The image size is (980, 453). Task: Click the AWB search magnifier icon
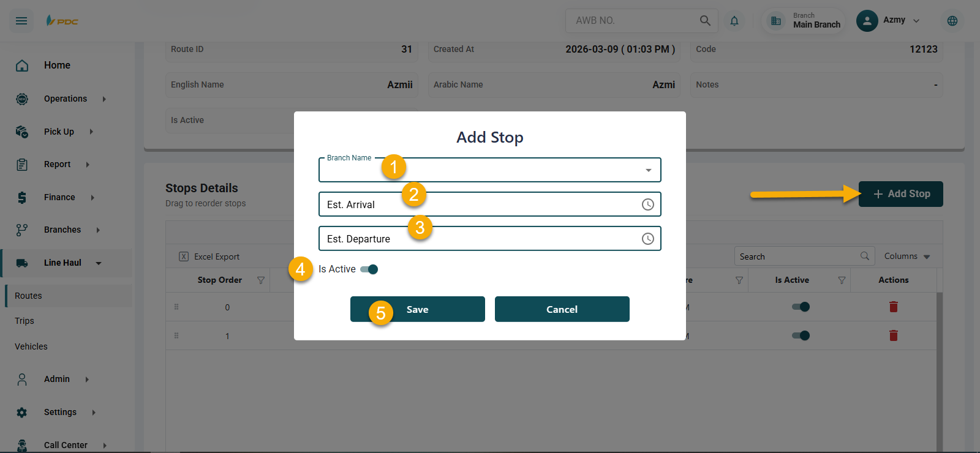pos(705,21)
